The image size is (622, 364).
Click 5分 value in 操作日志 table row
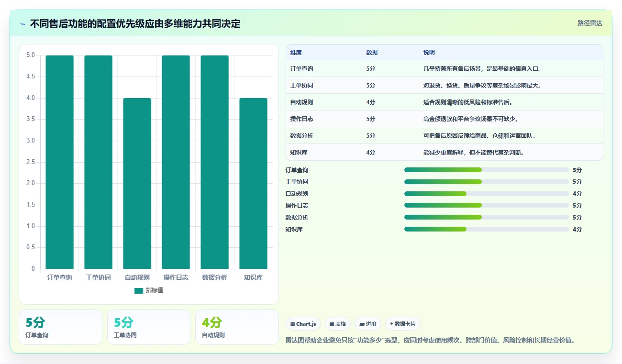pyautogui.click(x=371, y=119)
